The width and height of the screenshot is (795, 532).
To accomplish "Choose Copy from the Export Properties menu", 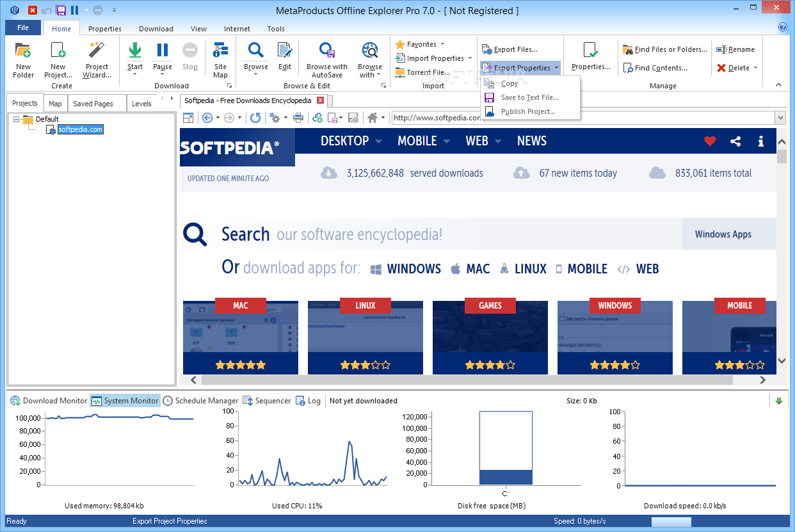I will [x=531, y=83].
